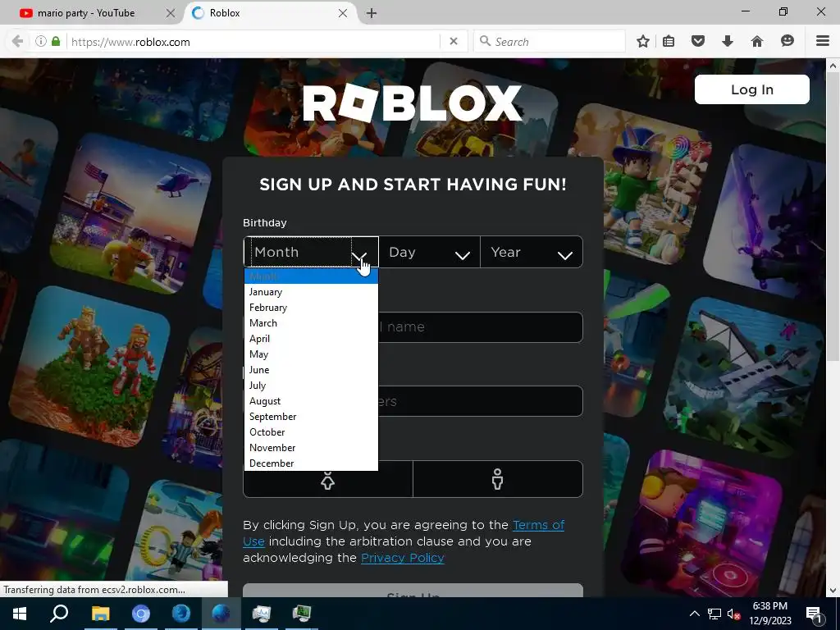Open the notification center icon

pyautogui.click(x=815, y=614)
